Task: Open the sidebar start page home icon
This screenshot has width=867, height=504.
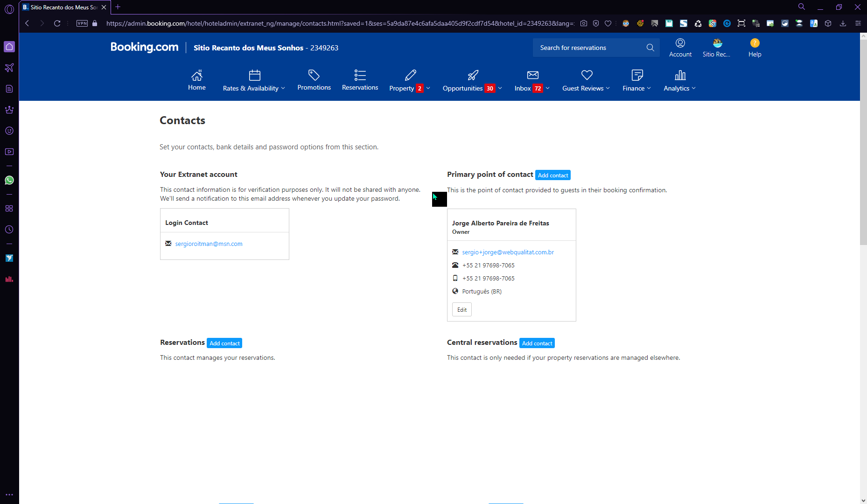Action: [x=9, y=47]
